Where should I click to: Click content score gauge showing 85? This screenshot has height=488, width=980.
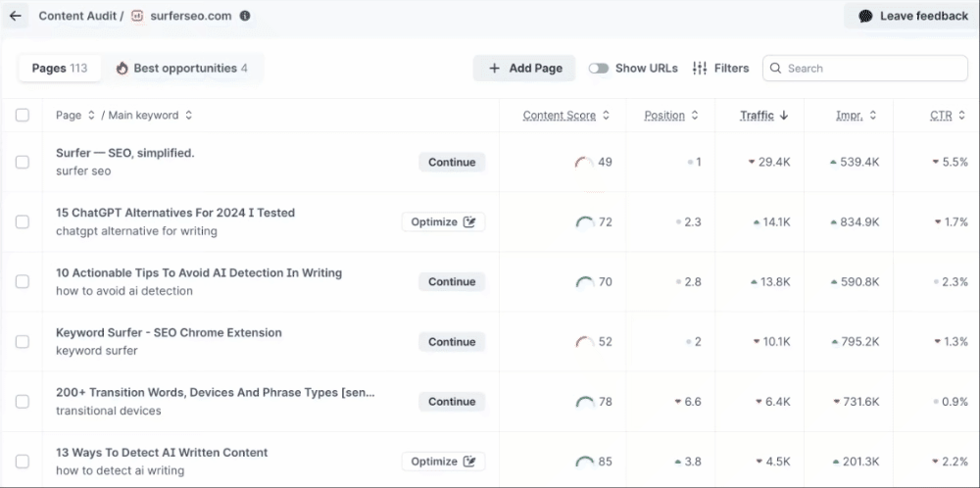pos(584,463)
